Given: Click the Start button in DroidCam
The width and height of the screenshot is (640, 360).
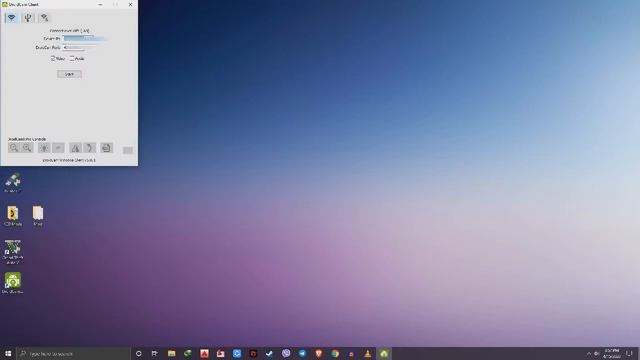Looking at the screenshot, I should (x=69, y=74).
